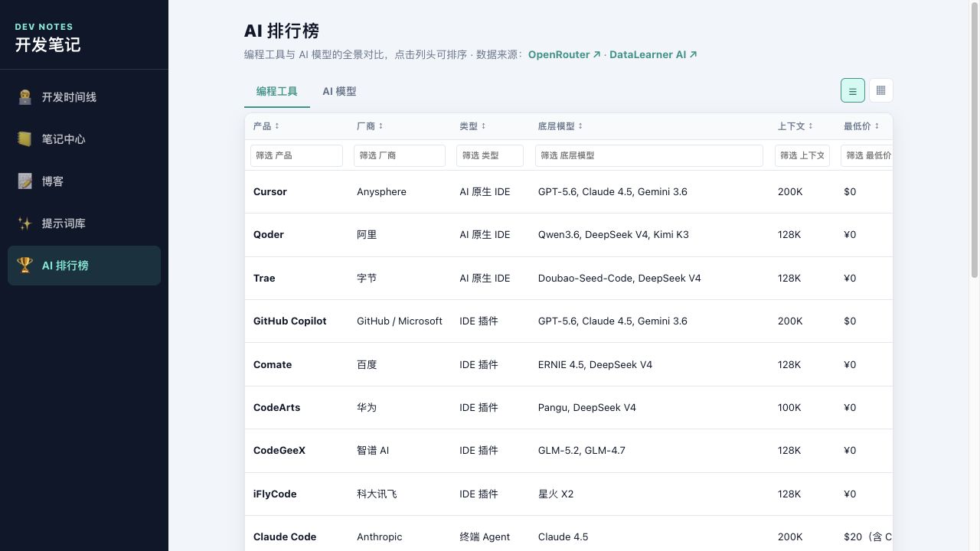This screenshot has height=551, width=980.
Task: Click the Pangu, DeepSeek V4 cell
Action: click(587, 408)
